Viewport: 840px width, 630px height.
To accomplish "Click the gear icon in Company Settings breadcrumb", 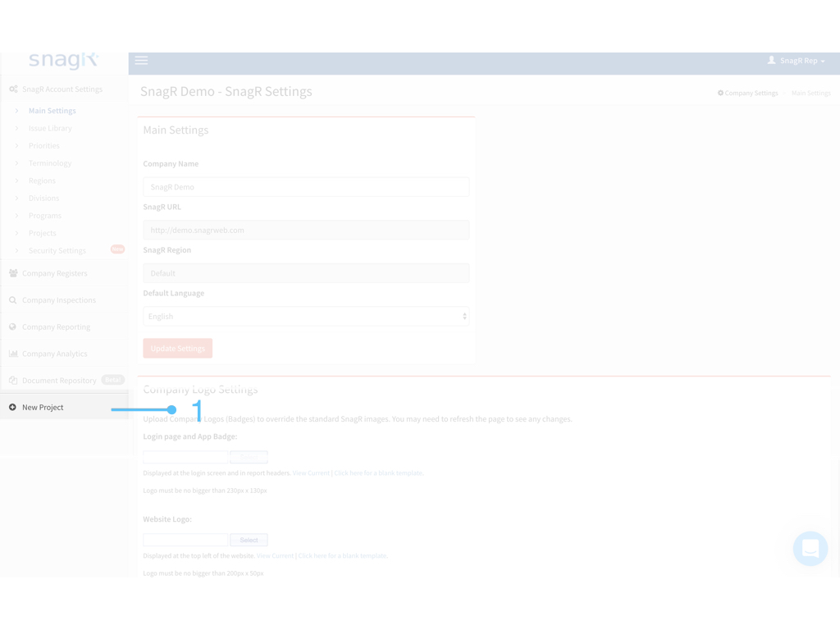I will point(720,94).
